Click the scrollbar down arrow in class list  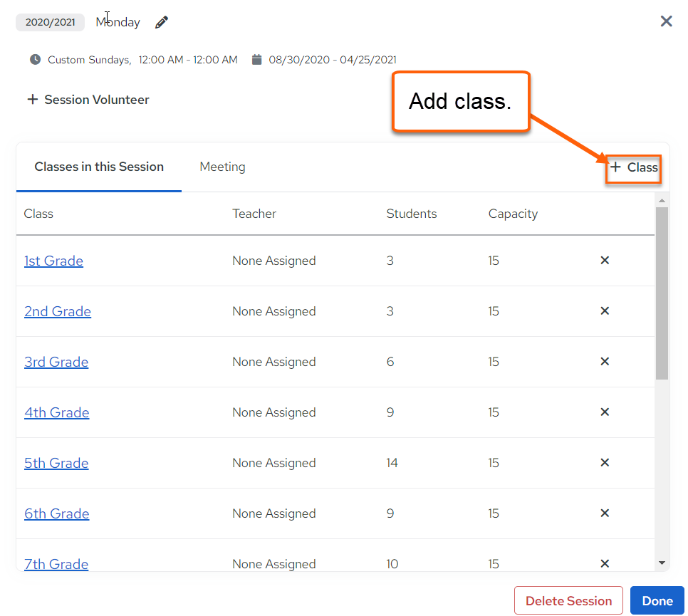tap(662, 563)
